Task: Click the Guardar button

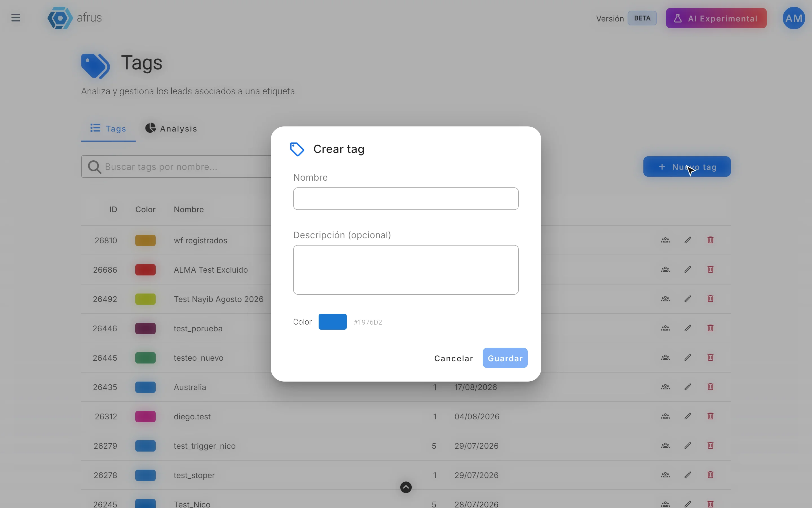Action: pyautogui.click(x=505, y=358)
